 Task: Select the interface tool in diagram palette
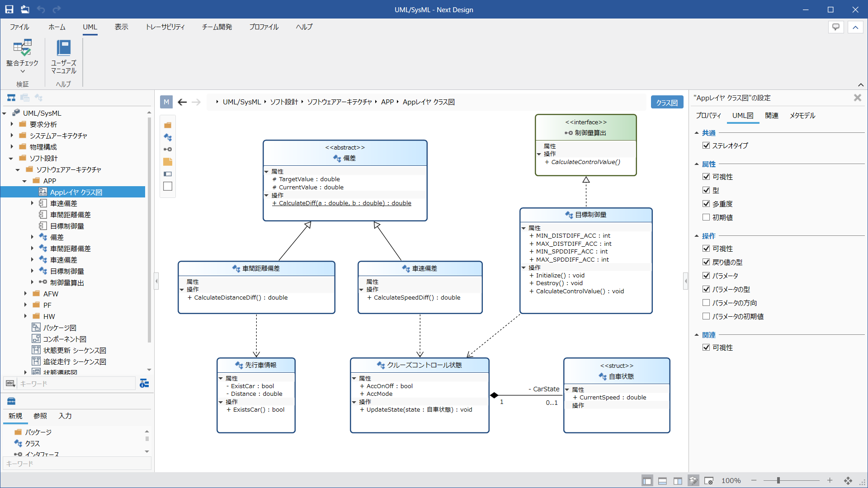point(168,150)
